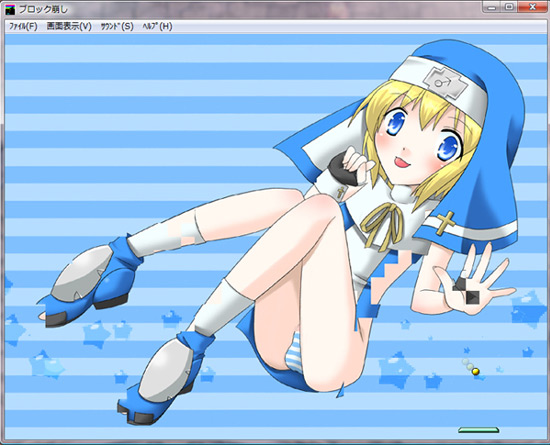Close the block breaker window
550x445 pixels.
532,7
